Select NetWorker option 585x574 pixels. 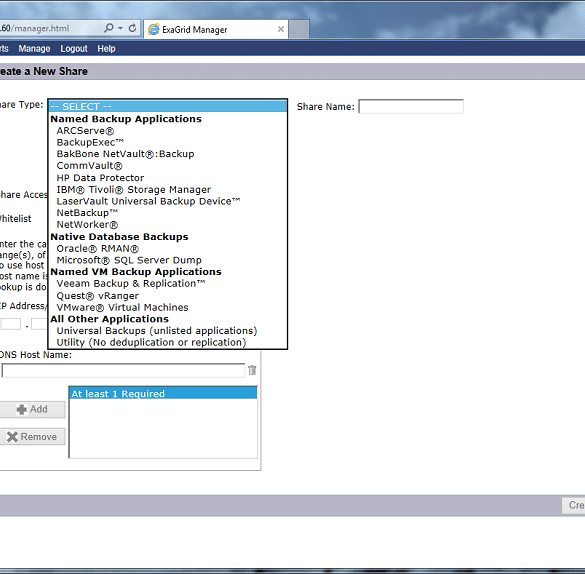168,225
